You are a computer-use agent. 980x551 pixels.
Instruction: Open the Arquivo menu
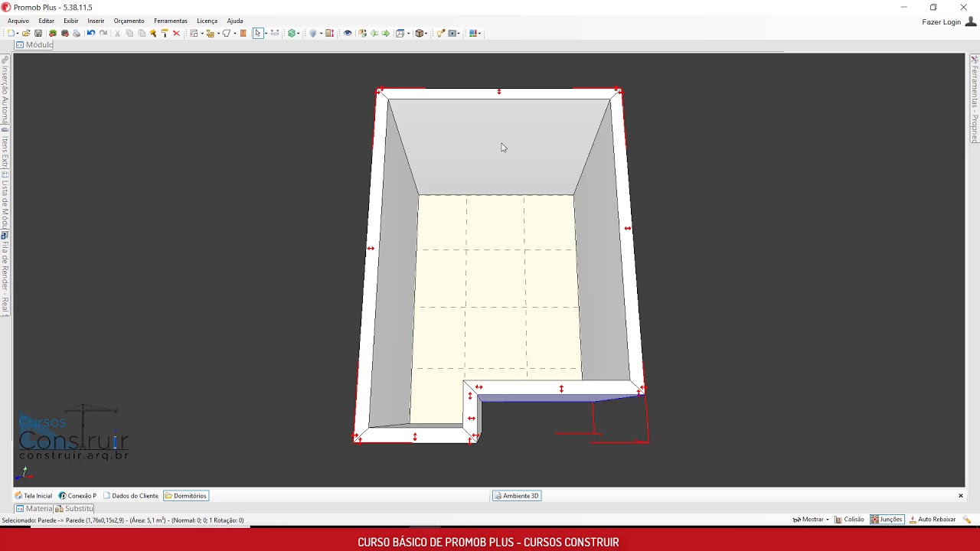[18, 21]
